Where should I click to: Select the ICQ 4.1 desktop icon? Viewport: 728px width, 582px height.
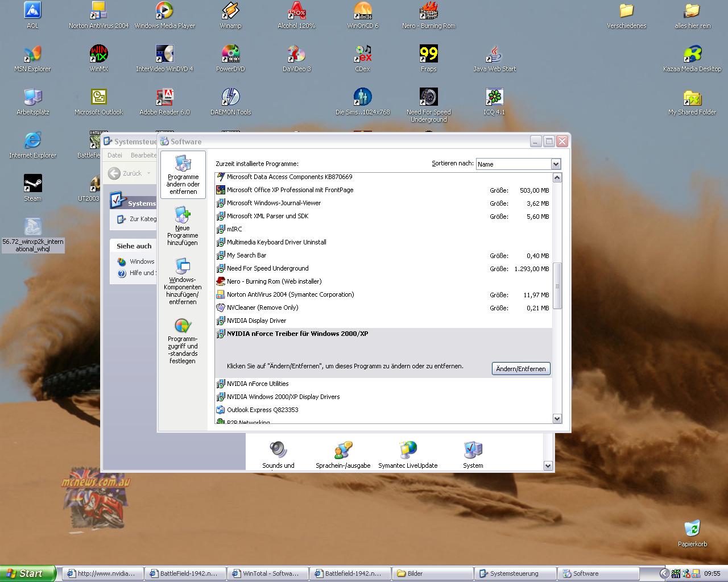[494, 101]
